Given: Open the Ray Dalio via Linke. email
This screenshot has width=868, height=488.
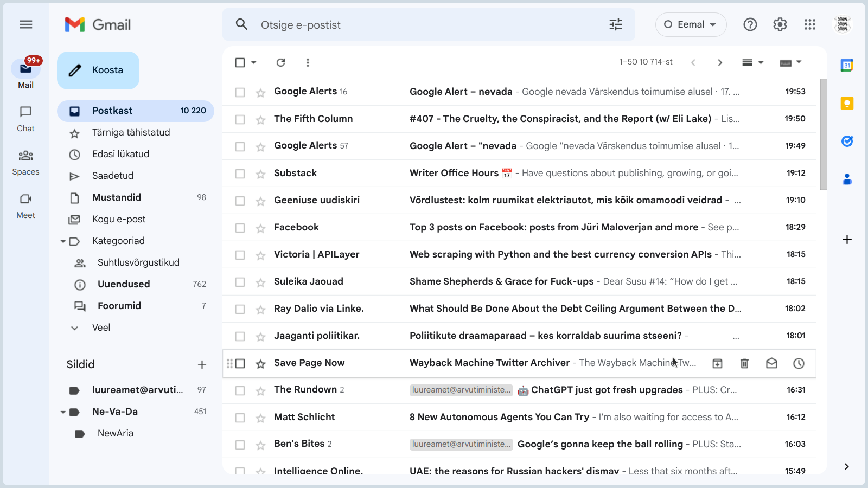Looking at the screenshot, I should (x=519, y=309).
